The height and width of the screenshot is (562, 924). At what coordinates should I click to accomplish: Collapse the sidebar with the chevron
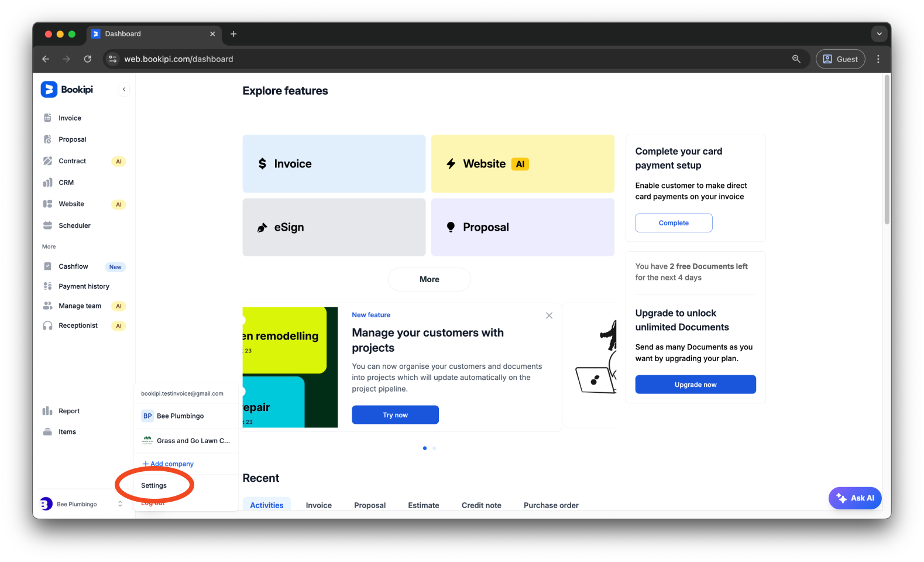124,90
